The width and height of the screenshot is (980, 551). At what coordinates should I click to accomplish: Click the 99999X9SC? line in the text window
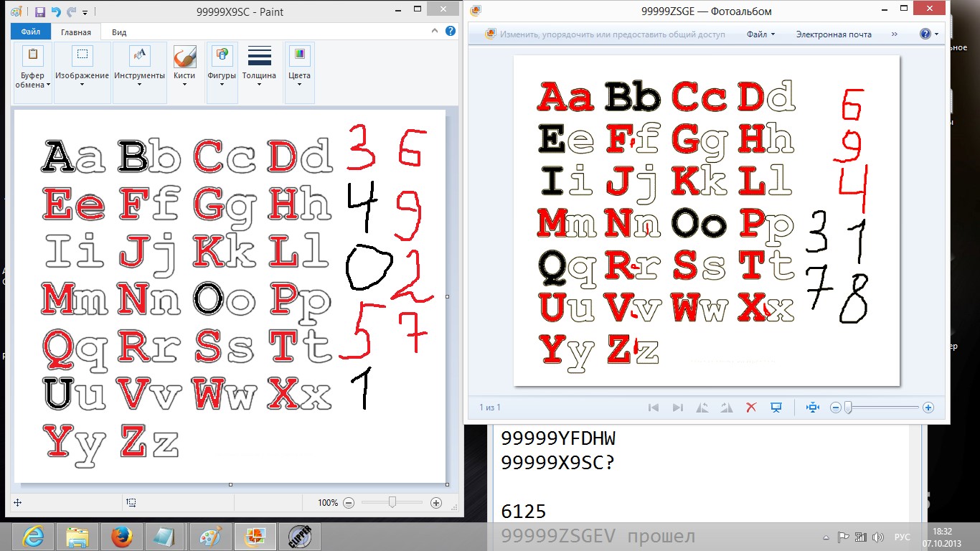pos(558,463)
